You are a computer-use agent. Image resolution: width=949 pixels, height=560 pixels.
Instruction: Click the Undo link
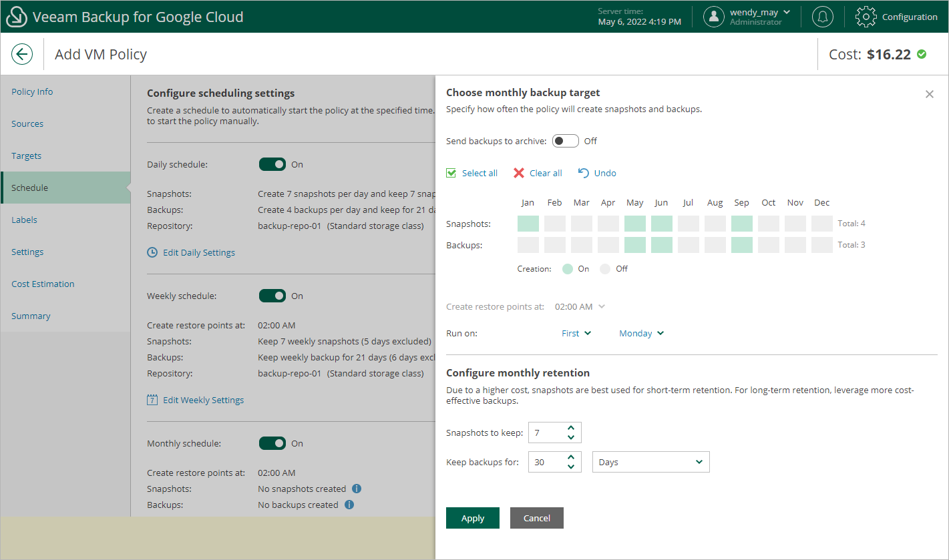605,173
